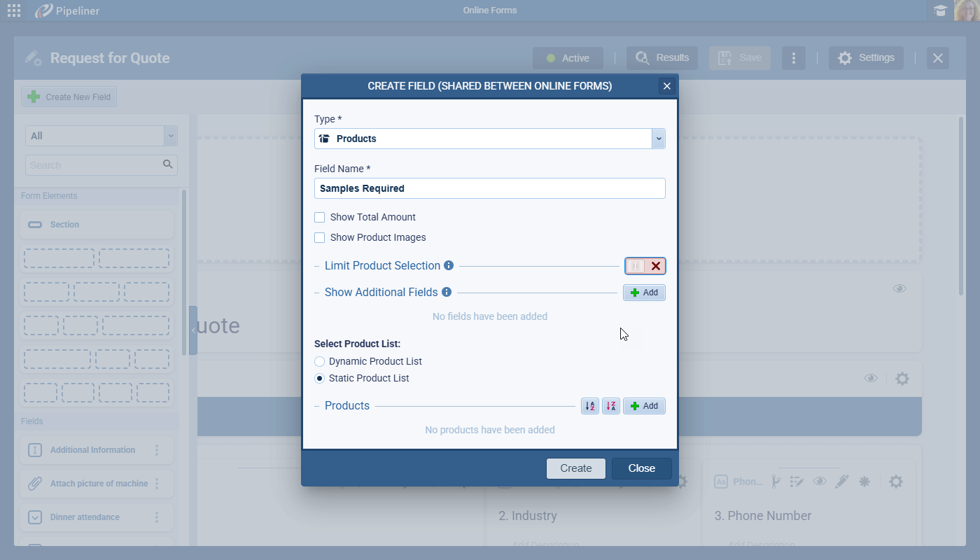Click the user profile avatar
Screen dimensions: 980x560
pyautogui.click(x=966, y=10)
